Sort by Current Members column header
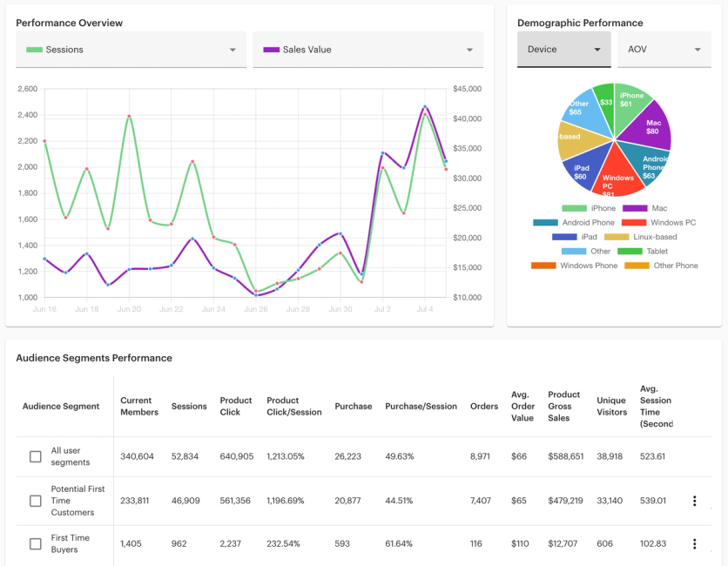 (139, 407)
